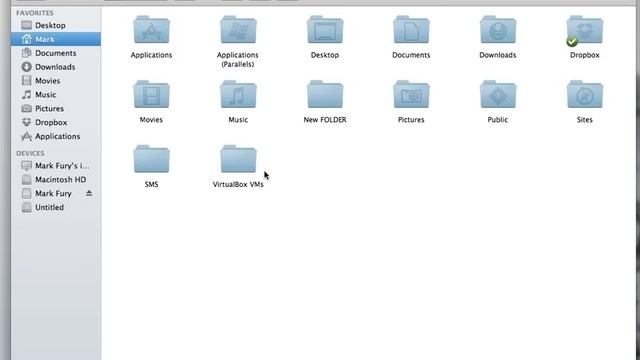Select Pictures in sidebar
The image size is (640, 360).
pyautogui.click(x=56, y=109)
